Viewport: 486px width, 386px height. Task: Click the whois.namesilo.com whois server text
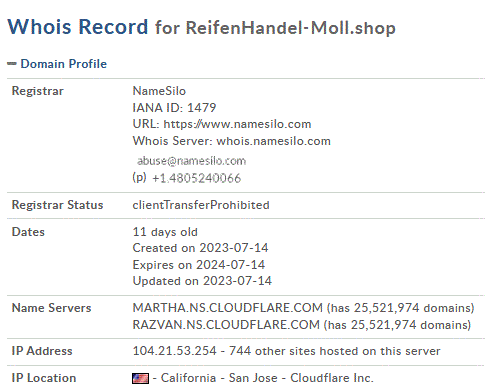point(273,141)
